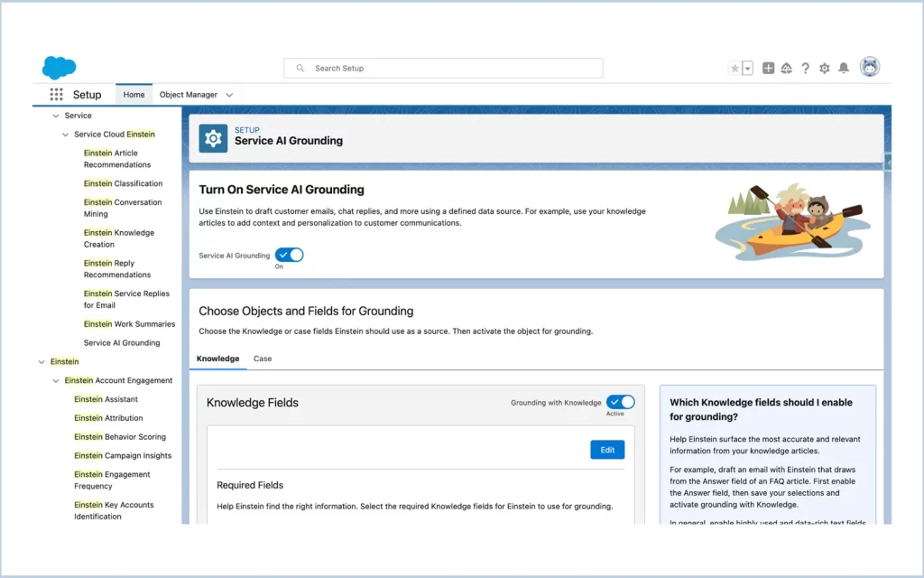Click the Einstein Account Engagement label
This screenshot has height=578, width=924.
pyautogui.click(x=118, y=380)
